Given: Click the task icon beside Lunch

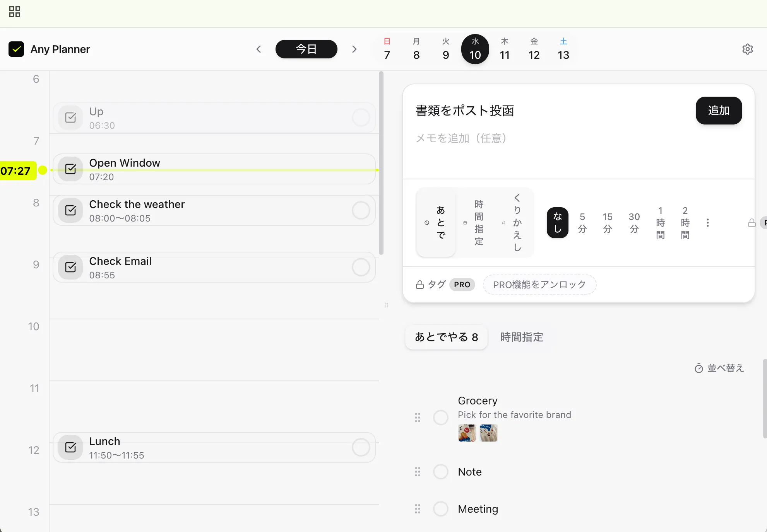Looking at the screenshot, I should (x=70, y=447).
